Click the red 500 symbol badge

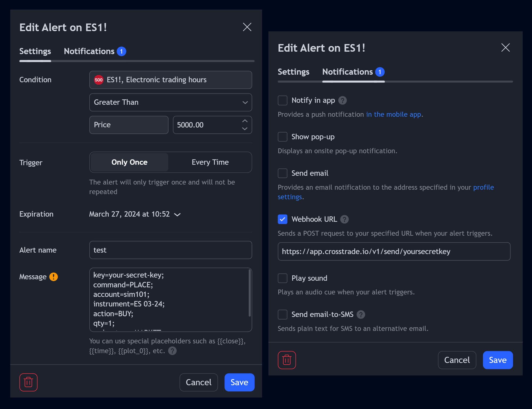pos(99,80)
